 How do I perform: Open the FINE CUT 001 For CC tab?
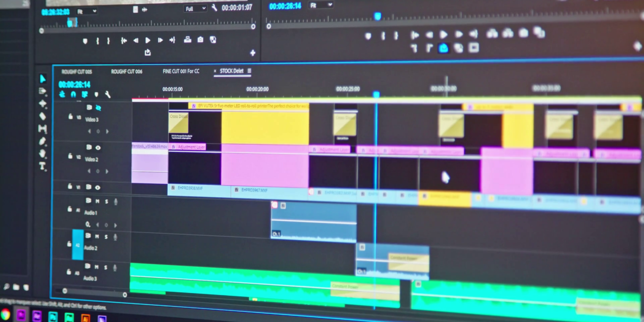[x=181, y=71]
